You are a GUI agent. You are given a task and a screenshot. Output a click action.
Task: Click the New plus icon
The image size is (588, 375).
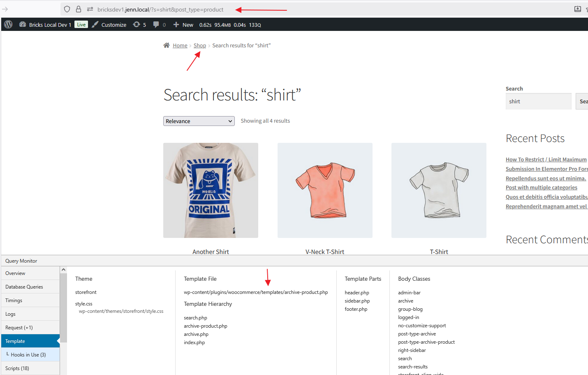176,25
